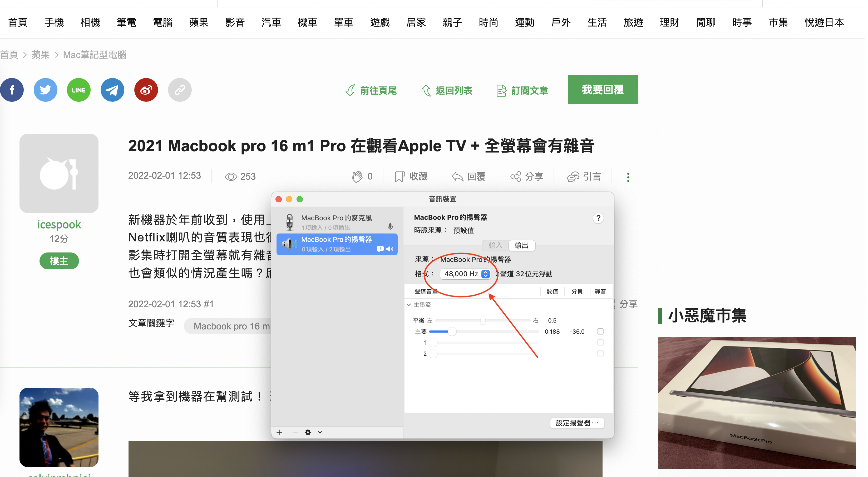Image resolution: width=868 pixels, height=477 pixels.
Task: Open 手機 category in navigation
Action: (x=54, y=23)
